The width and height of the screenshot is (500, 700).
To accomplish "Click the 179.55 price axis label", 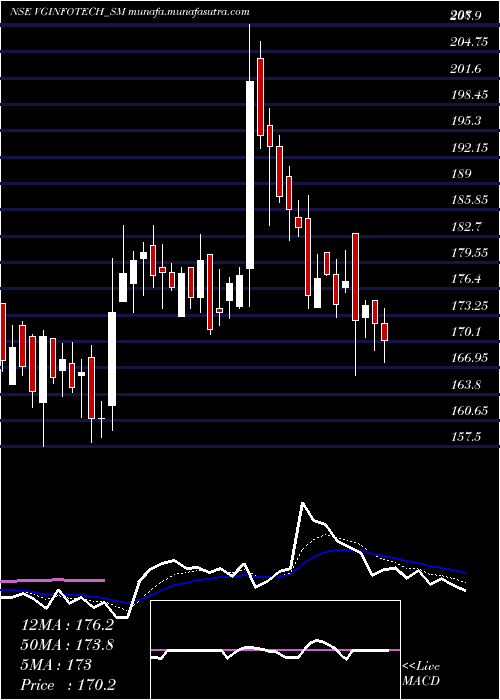I will click(469, 253).
